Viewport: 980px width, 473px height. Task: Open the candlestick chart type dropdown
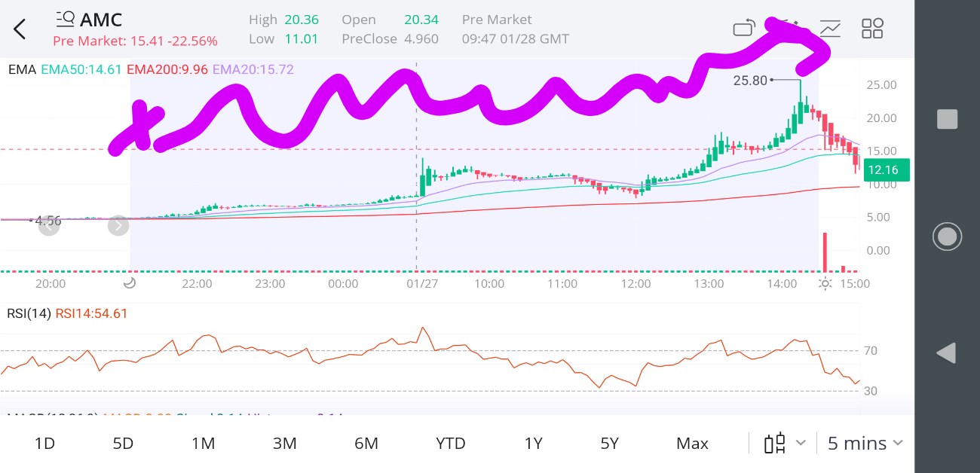coord(785,443)
